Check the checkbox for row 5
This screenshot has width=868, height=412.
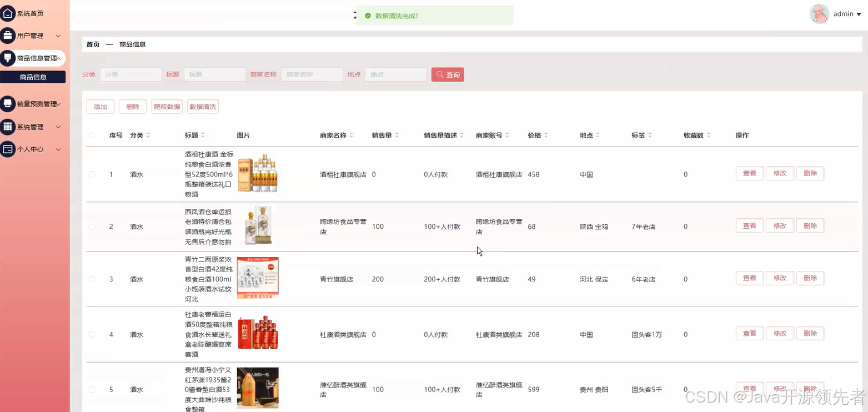tap(92, 390)
